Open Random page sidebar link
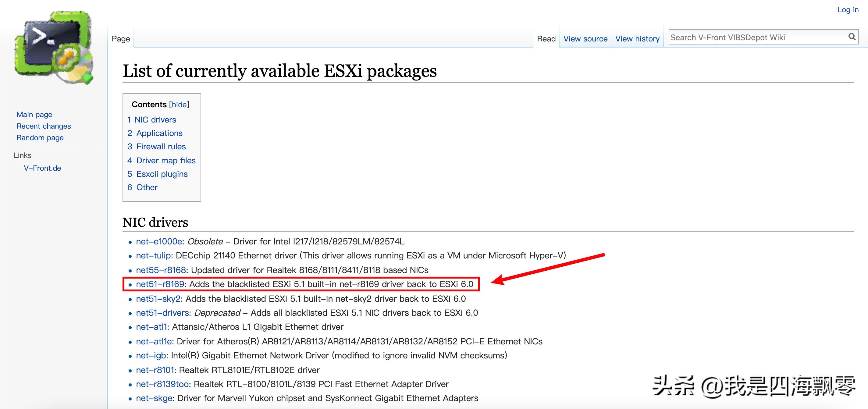The height and width of the screenshot is (409, 868). pyautogui.click(x=40, y=138)
